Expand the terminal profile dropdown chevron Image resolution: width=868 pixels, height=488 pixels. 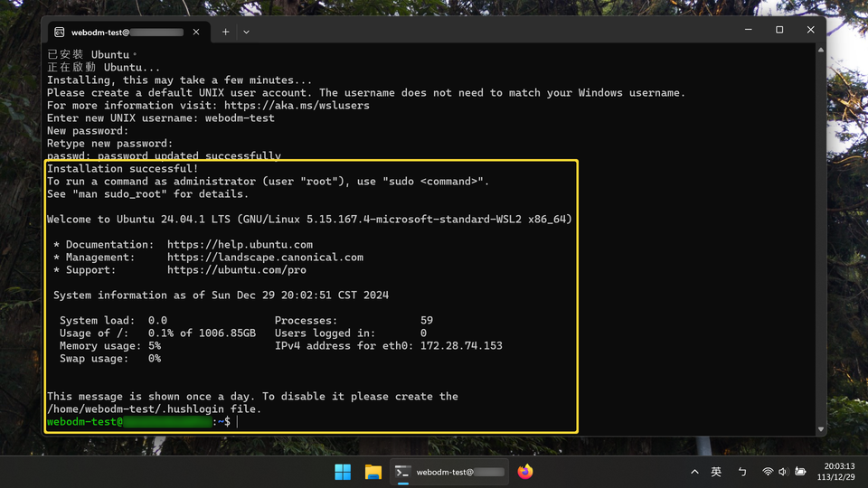246,32
